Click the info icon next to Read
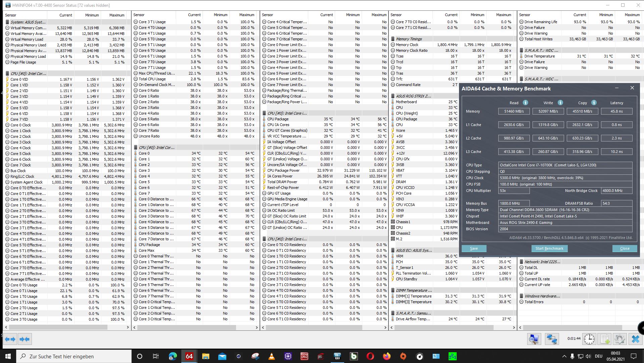 coord(525,103)
